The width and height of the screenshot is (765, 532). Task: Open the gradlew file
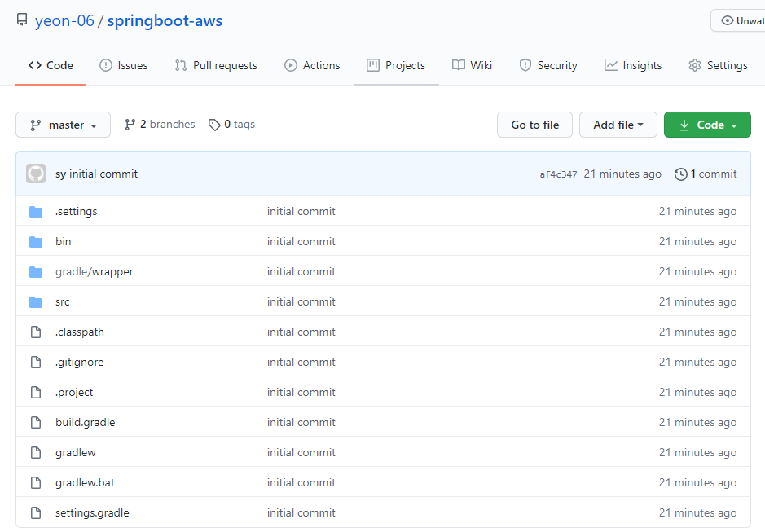(x=76, y=452)
